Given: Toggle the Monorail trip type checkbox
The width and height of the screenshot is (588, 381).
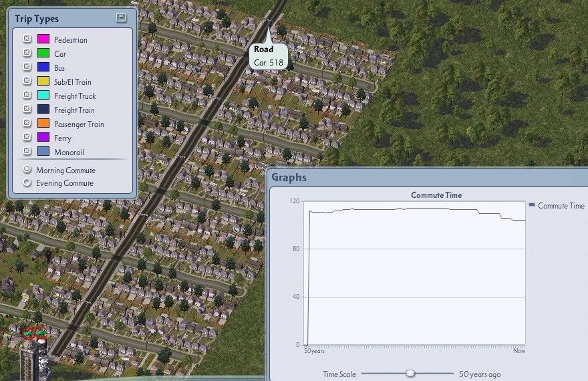Looking at the screenshot, I should tap(27, 151).
